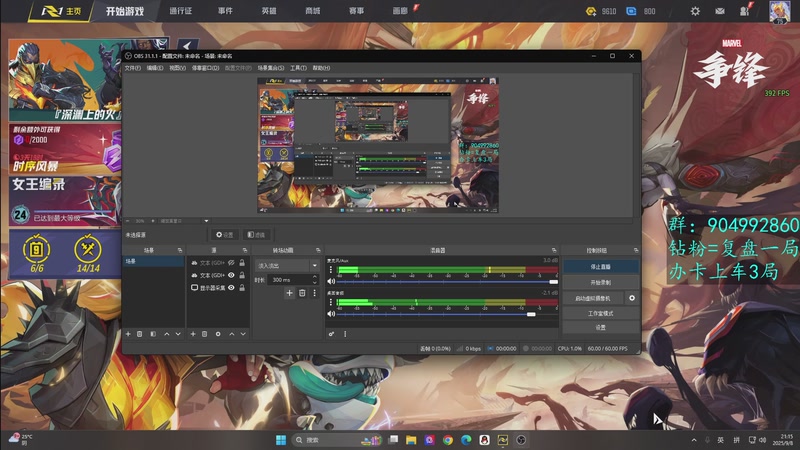The width and height of the screenshot is (800, 450).
Task: Click Stop Streaming button in Controls
Action: [601, 266]
